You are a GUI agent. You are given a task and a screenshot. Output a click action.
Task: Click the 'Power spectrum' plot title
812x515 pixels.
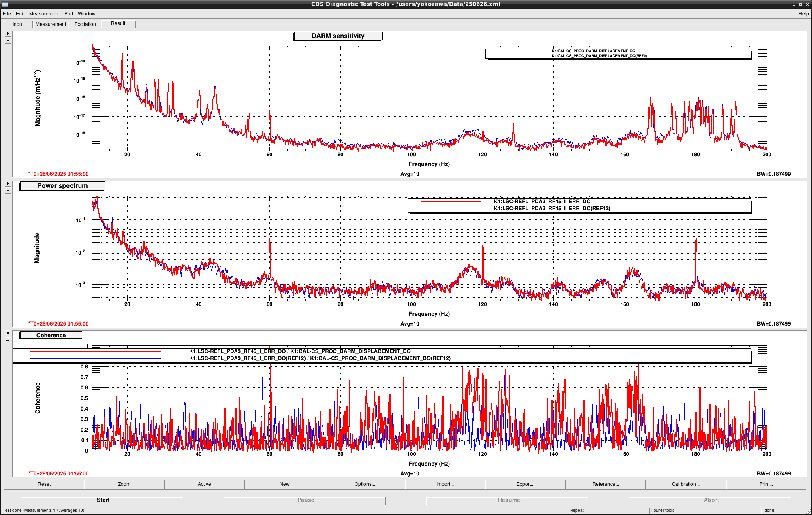click(x=62, y=186)
